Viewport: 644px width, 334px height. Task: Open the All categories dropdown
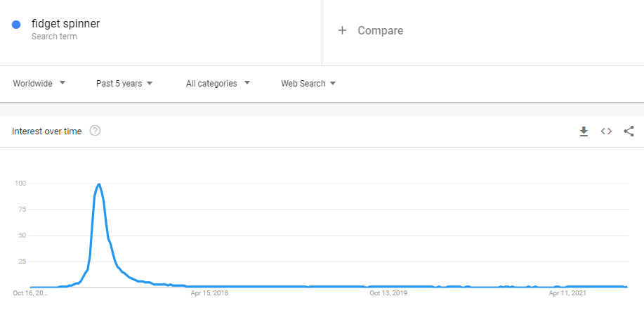click(218, 84)
